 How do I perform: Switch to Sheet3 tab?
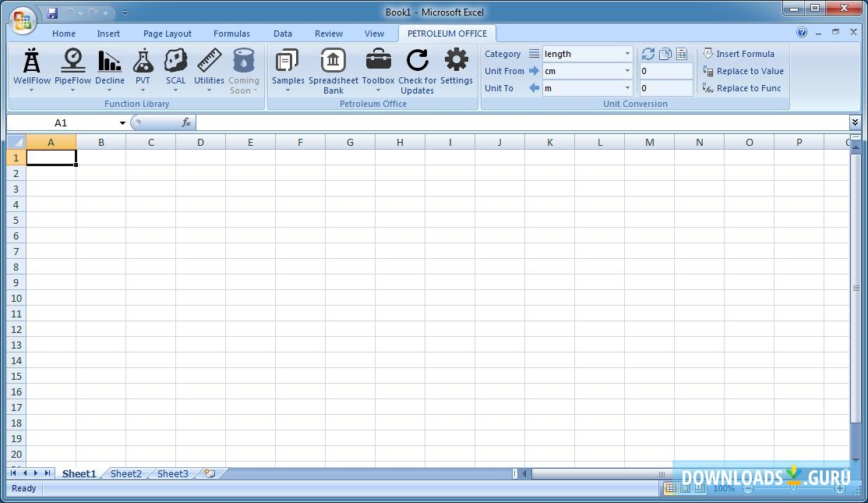click(173, 473)
